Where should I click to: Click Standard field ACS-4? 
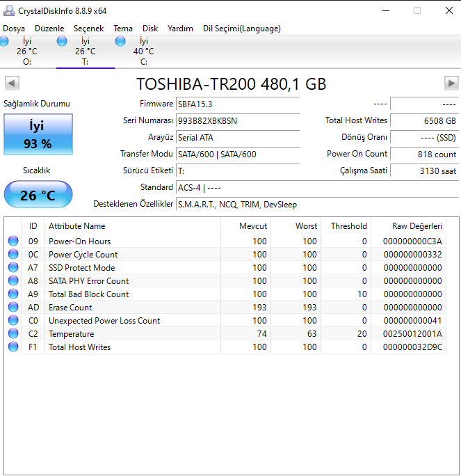click(317, 188)
